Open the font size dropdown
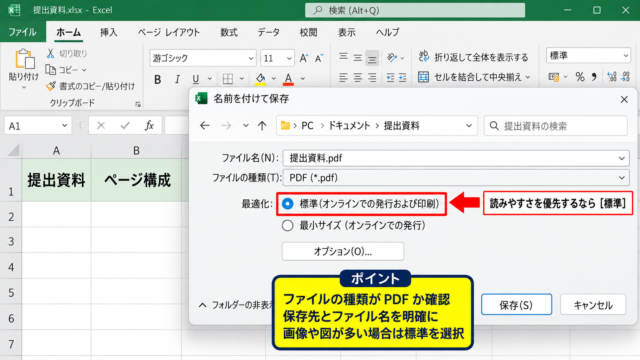The image size is (640, 360). coord(289,58)
